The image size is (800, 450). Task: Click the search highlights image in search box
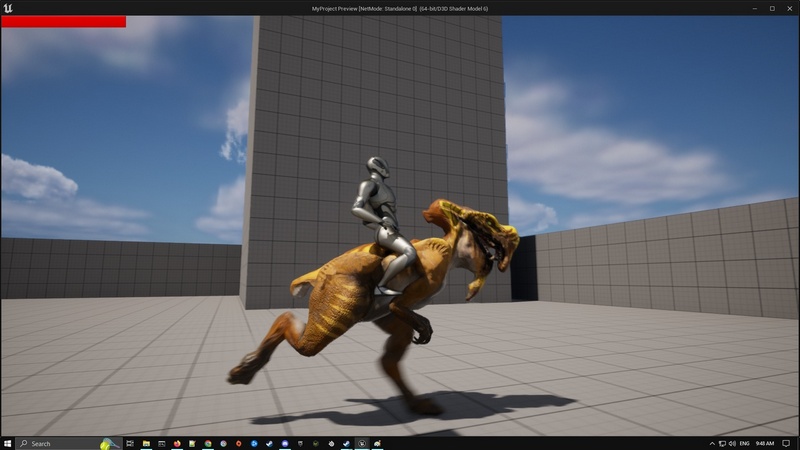click(x=107, y=443)
